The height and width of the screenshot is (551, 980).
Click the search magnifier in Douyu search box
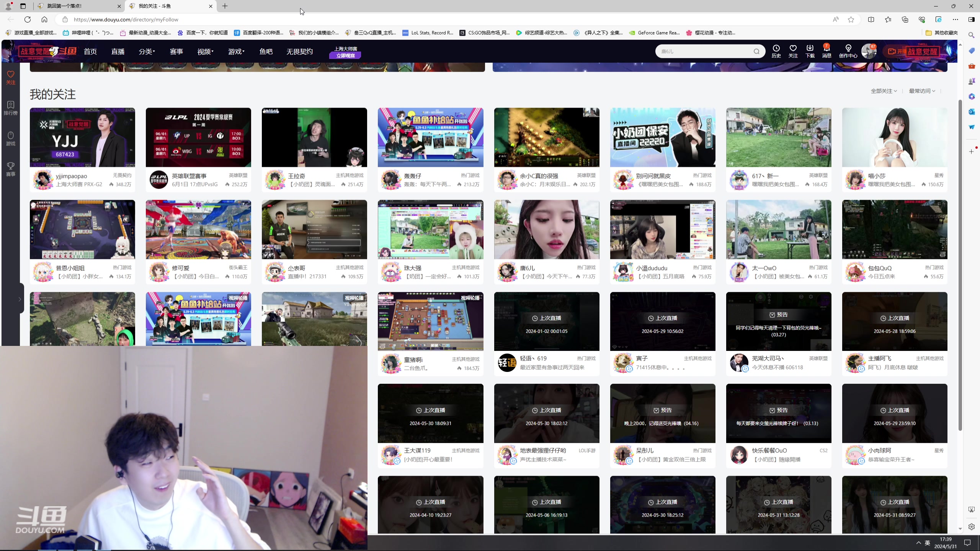(x=756, y=51)
